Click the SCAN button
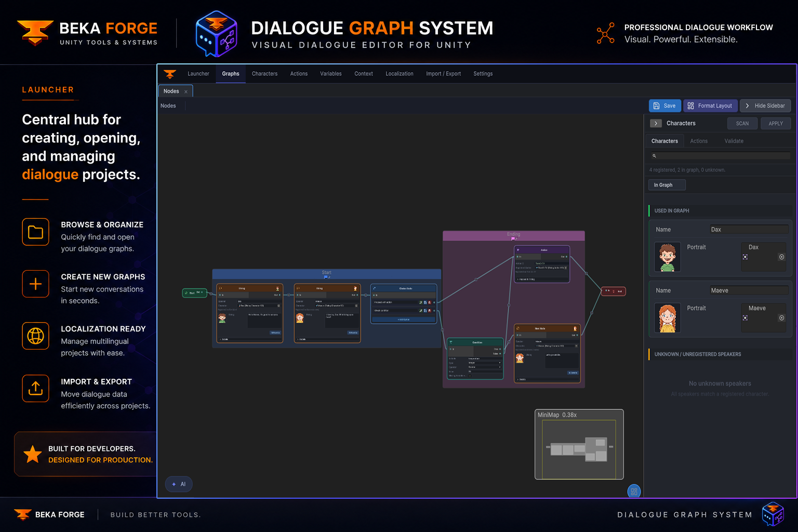Screen dimensions: 798x532 742,123
